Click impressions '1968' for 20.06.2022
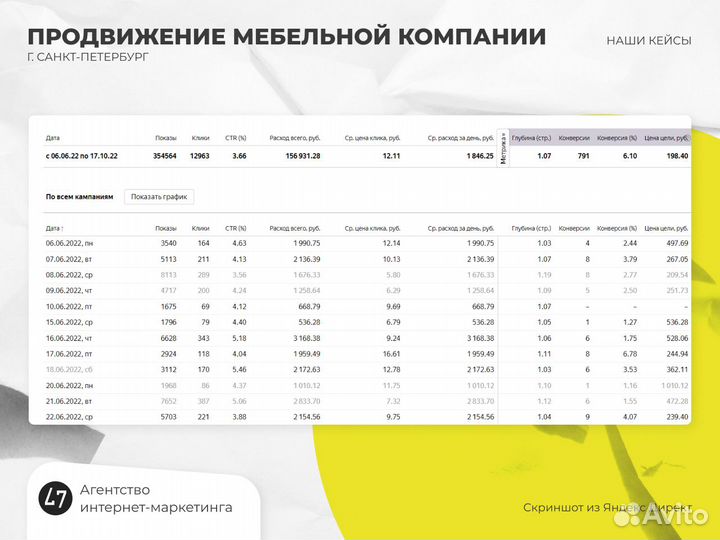The image size is (720, 540). click(x=169, y=386)
